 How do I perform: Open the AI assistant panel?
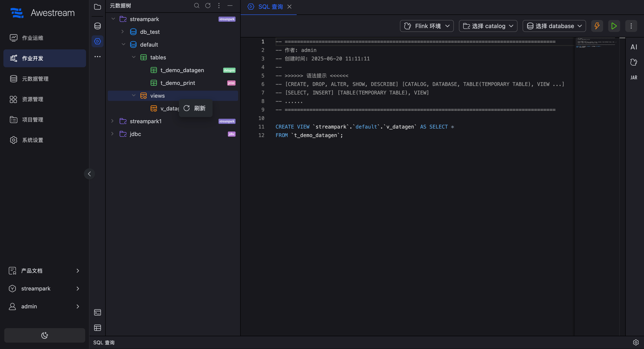click(634, 47)
